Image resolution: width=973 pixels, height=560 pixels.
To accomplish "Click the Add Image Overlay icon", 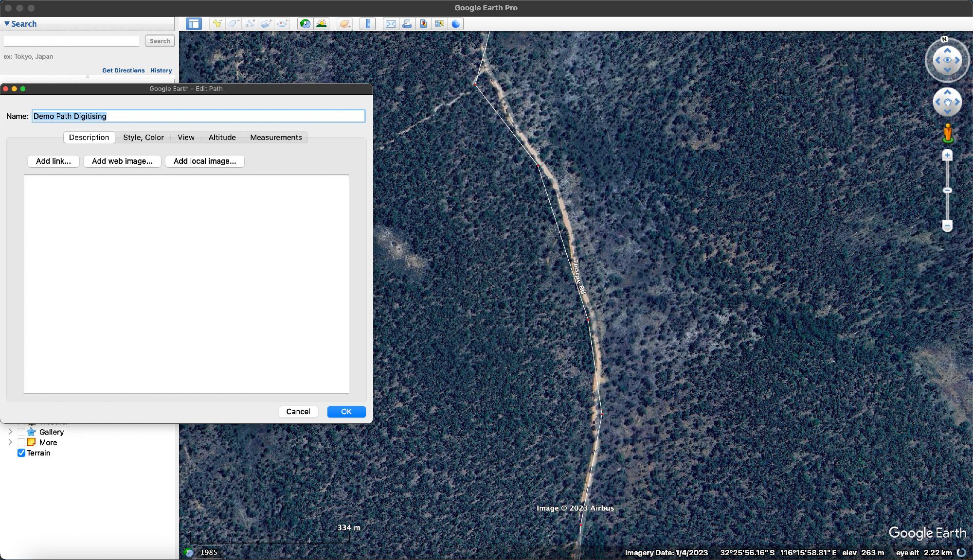I will click(266, 24).
